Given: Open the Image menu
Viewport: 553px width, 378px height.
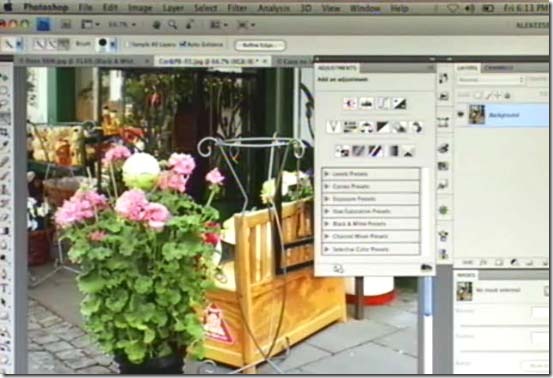Looking at the screenshot, I should point(140,7).
